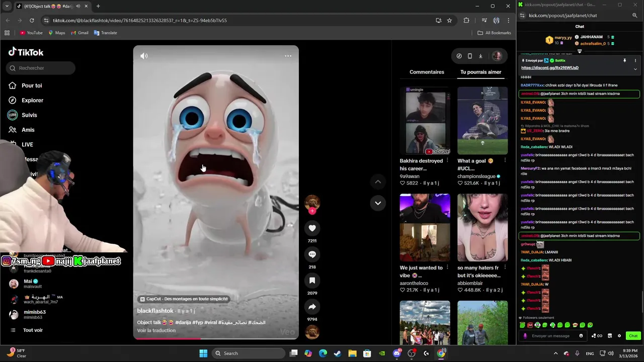Seek on the video progress bar
Image resolution: width=644 pixels, height=362 pixels.
point(216,338)
